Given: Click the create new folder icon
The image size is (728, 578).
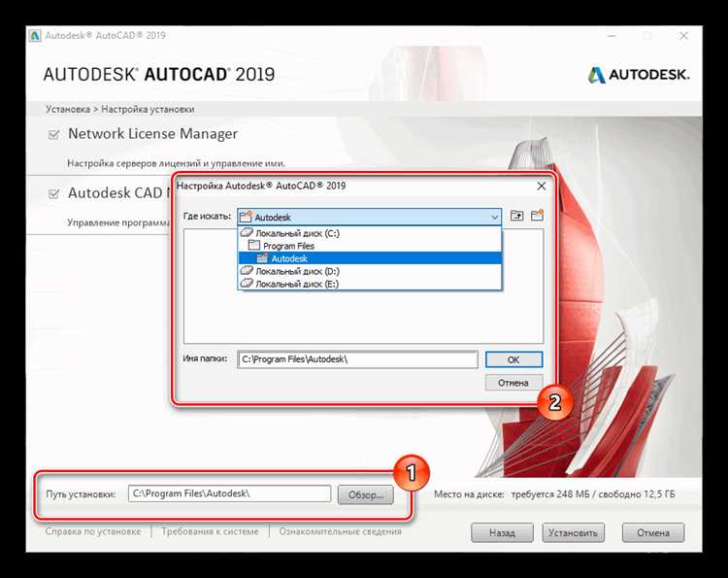Looking at the screenshot, I should coord(537,216).
